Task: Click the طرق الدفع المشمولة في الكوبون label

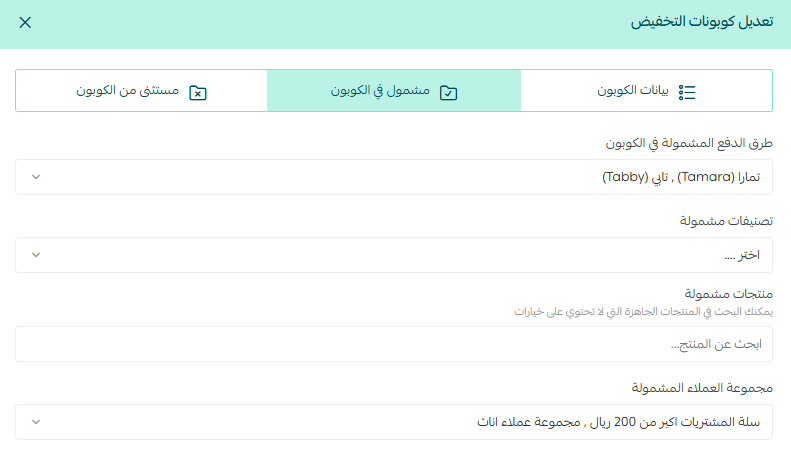Action: [x=690, y=143]
